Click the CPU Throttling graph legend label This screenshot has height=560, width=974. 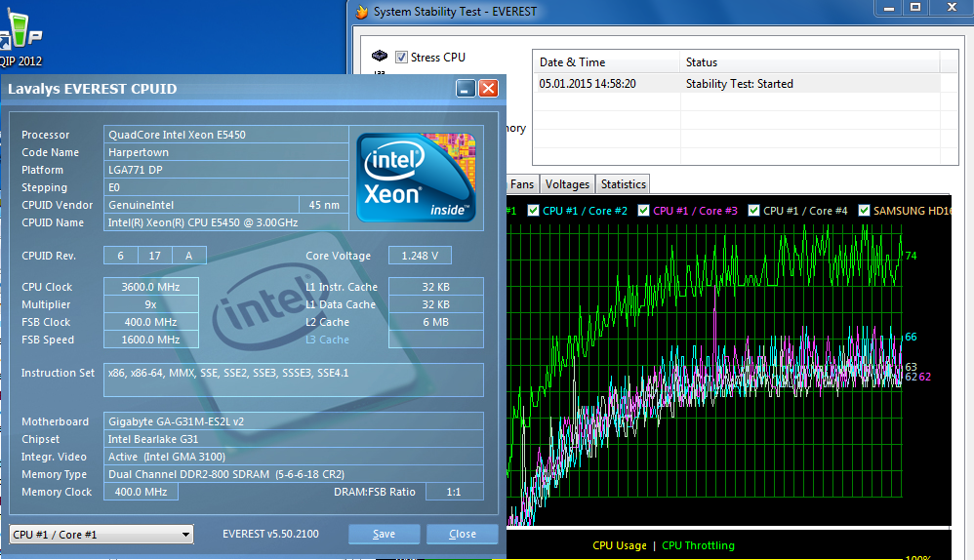click(698, 545)
